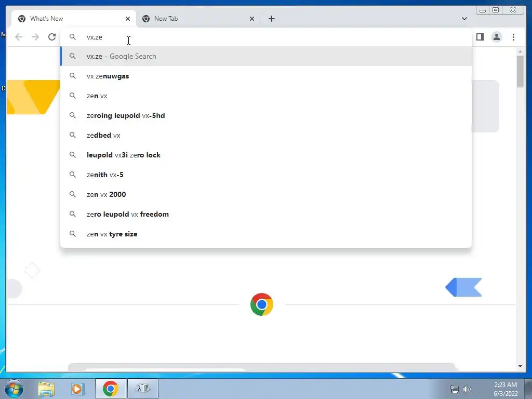Open the last taskbar application icon
532x399 pixels.
(x=143, y=389)
